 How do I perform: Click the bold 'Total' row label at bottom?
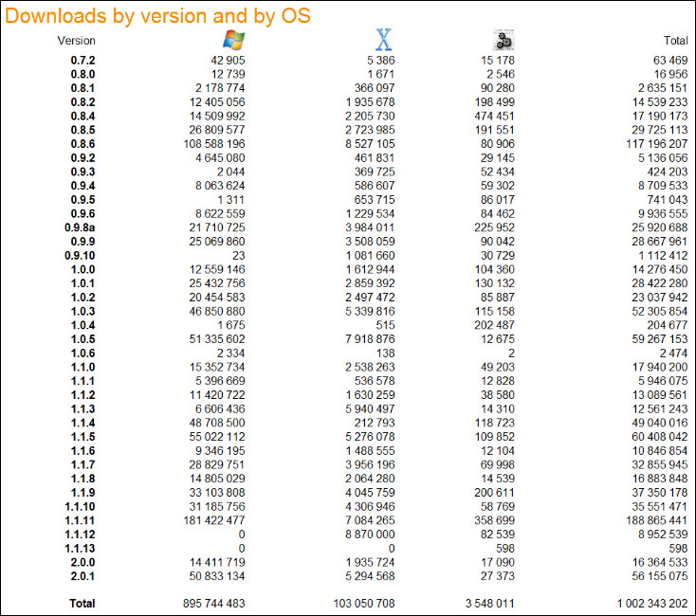coord(82,604)
